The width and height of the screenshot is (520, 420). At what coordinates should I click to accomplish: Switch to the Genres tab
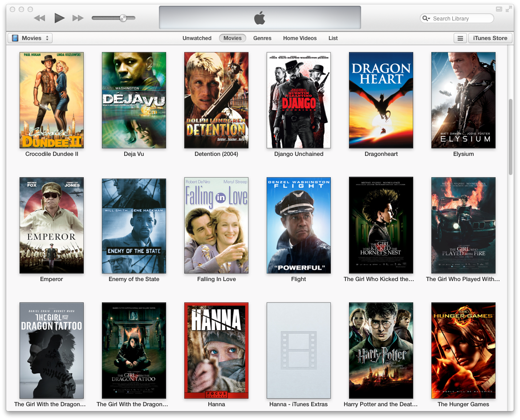pyautogui.click(x=262, y=38)
